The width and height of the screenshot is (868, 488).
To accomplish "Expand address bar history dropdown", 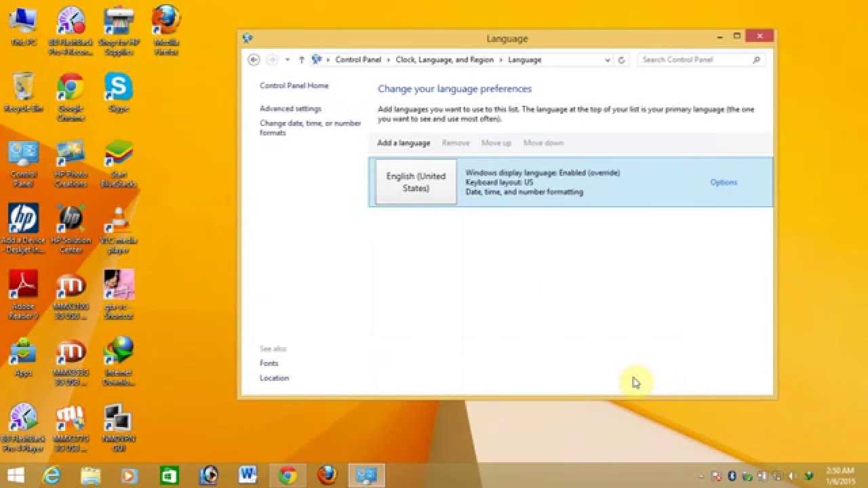I will coord(608,60).
